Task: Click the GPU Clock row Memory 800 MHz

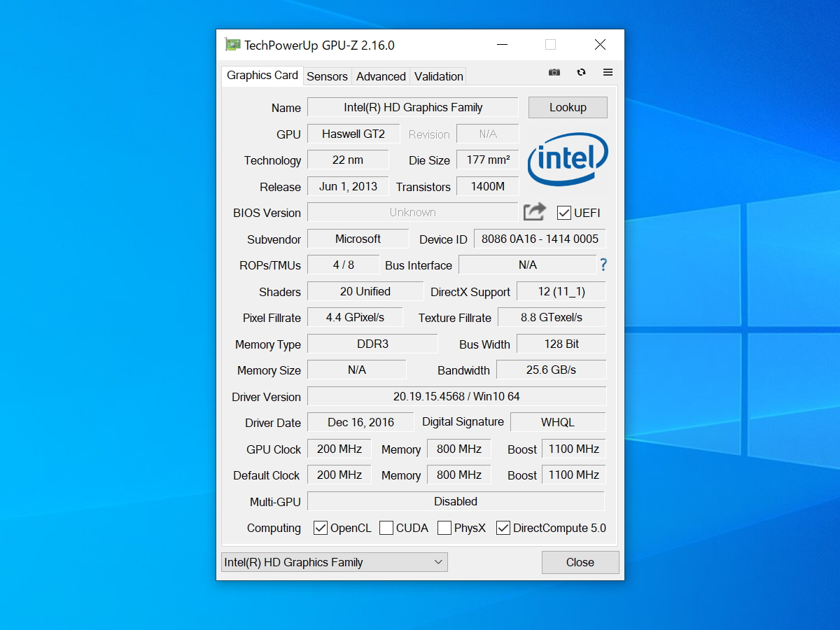Action: coord(459,449)
